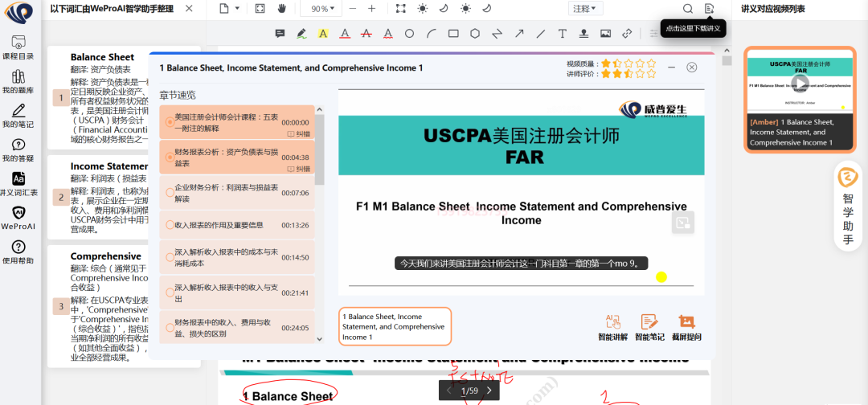
Task: Minimize the video popup window
Action: [x=671, y=67]
